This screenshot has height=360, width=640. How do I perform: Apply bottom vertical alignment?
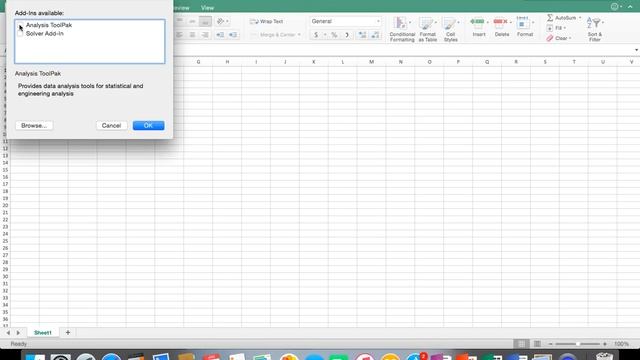click(x=205, y=21)
